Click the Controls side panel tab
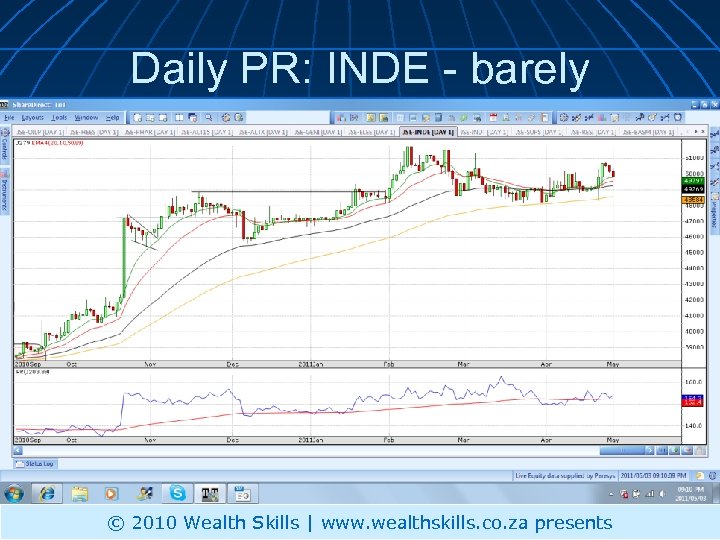 coord(5,146)
